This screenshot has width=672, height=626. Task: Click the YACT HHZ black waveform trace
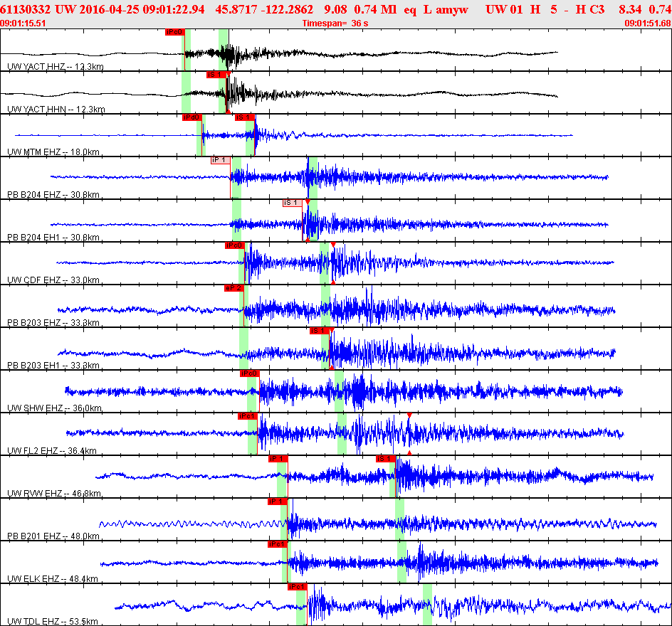[x=278, y=53]
